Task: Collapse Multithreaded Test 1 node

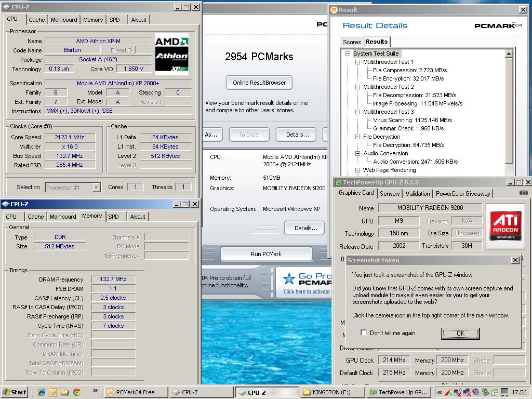Action: [357, 62]
